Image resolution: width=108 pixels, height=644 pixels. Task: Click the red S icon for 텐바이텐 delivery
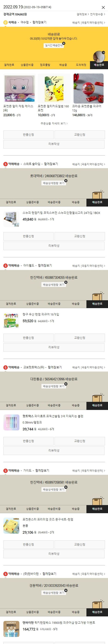[x=5, y=574]
